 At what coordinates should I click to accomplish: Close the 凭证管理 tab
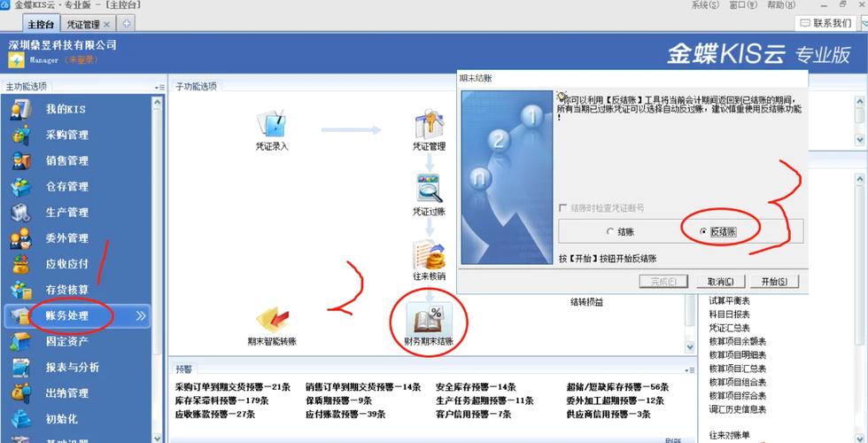[107, 25]
